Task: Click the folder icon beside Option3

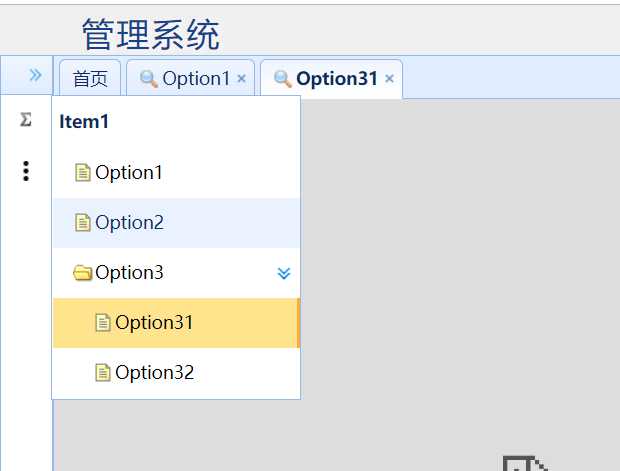Action: (x=83, y=273)
